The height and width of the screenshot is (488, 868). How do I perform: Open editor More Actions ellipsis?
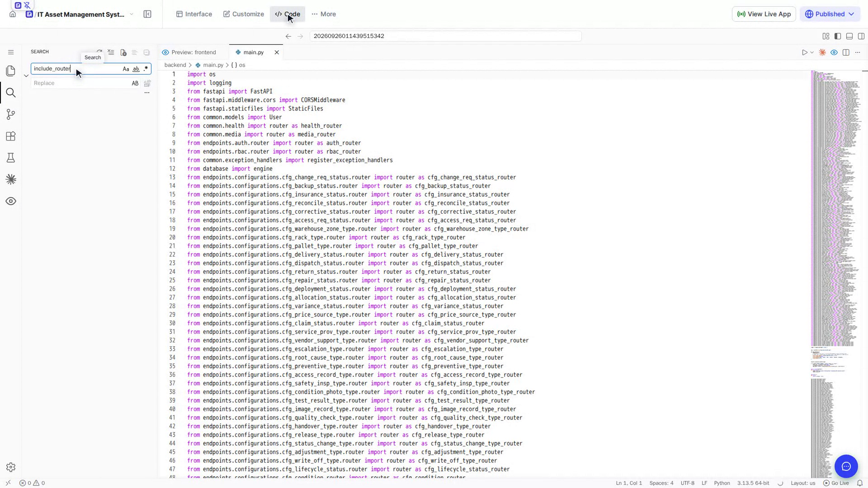(858, 52)
